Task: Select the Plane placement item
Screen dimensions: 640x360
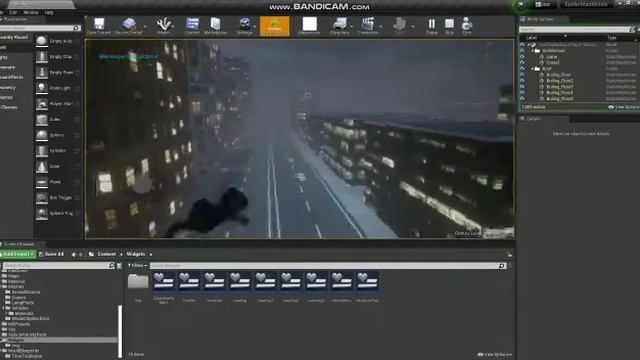Action: tap(57, 182)
